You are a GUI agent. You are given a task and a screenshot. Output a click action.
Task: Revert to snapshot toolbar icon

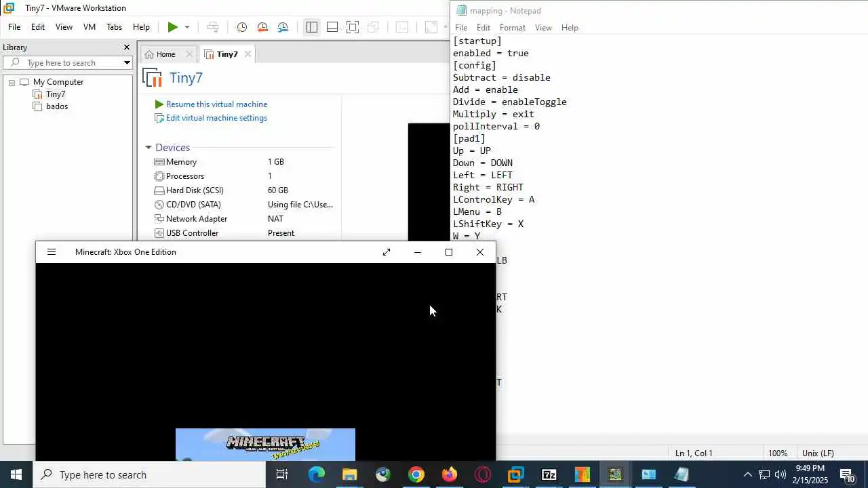coord(262,27)
